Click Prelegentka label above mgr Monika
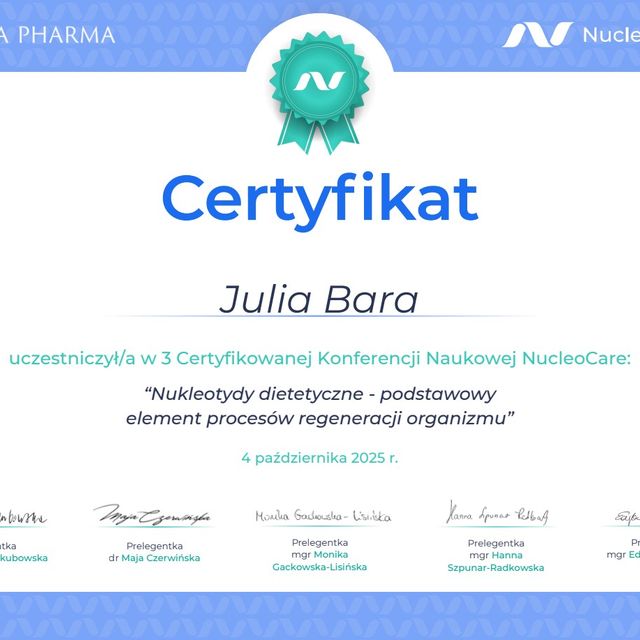640x640 pixels. pyautogui.click(x=320, y=542)
